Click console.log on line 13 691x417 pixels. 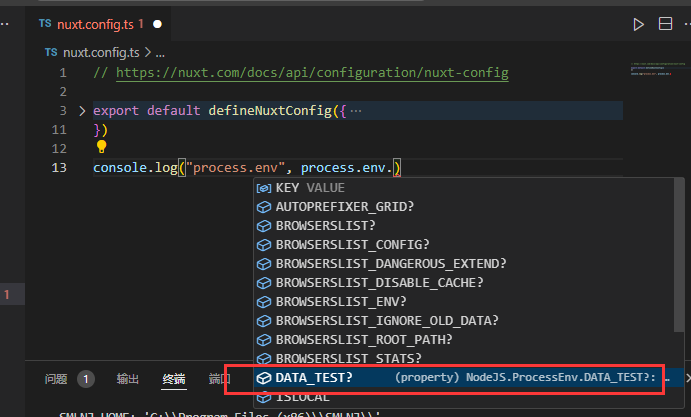135,168
